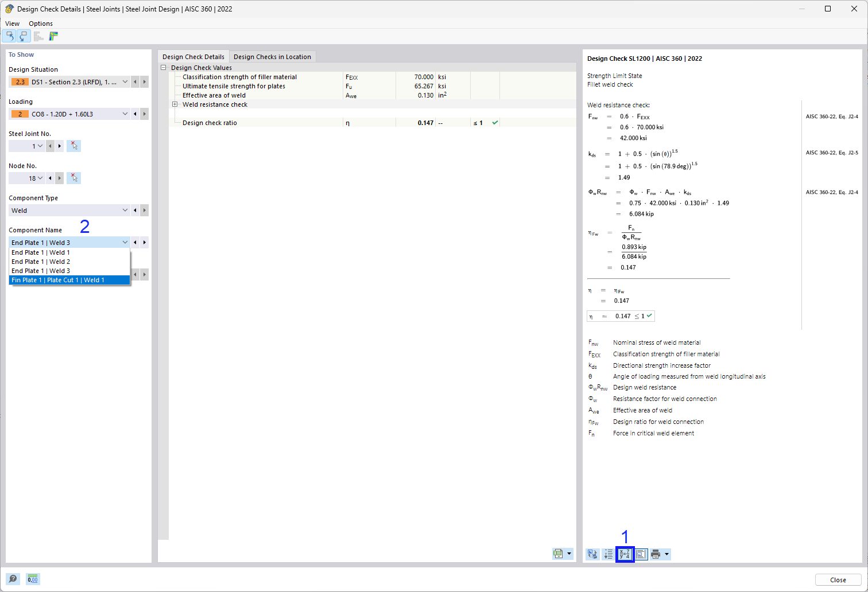Click the 70.000 value cell
The width and height of the screenshot is (868, 592).
coord(416,77)
